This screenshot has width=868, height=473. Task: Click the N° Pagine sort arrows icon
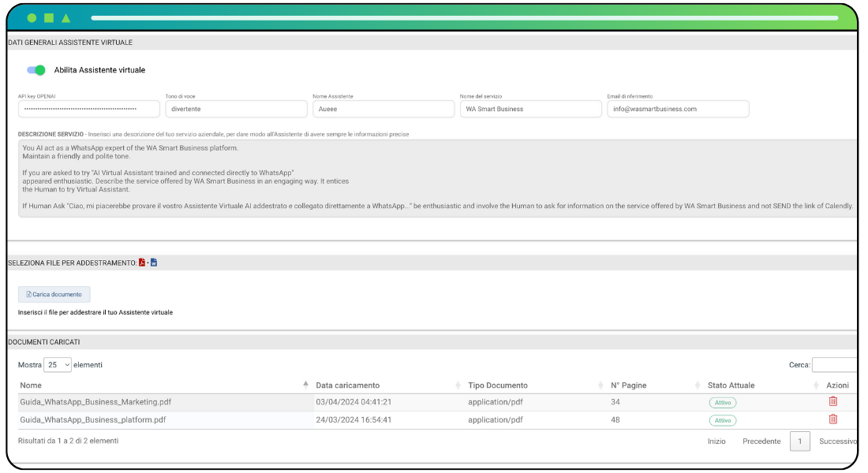click(x=698, y=385)
